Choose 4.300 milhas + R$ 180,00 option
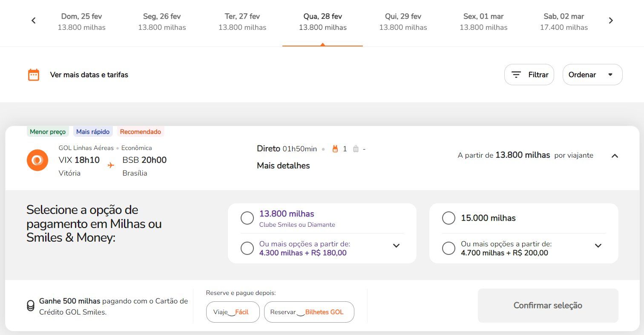 [247, 248]
